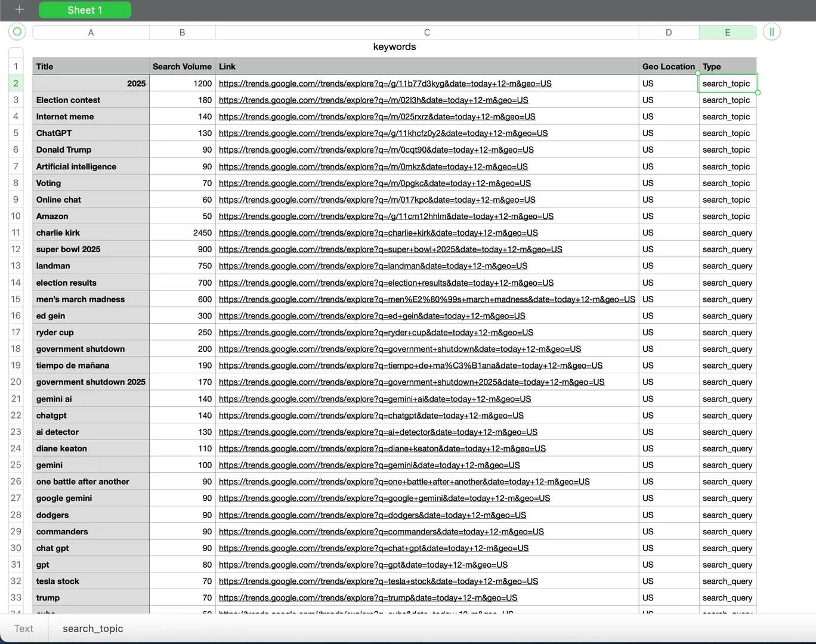Select the 'Search Volume' header cell
816x644 pixels.
[x=182, y=67]
